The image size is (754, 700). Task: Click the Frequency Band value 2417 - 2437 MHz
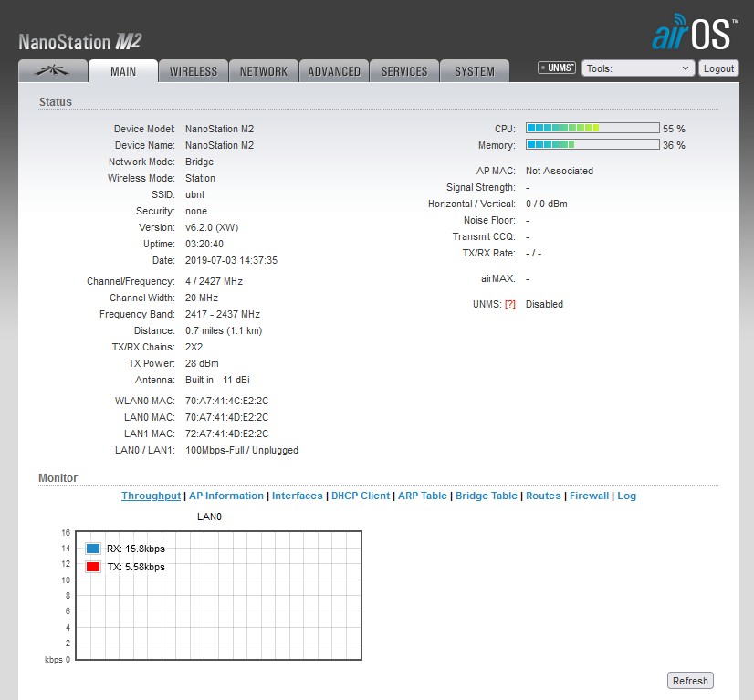(x=223, y=314)
